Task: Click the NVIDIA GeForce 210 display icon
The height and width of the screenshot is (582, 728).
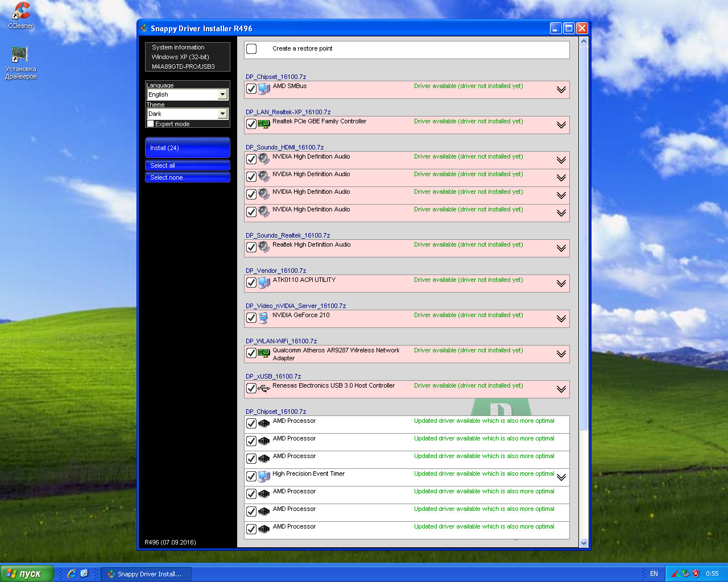Action: (x=263, y=318)
